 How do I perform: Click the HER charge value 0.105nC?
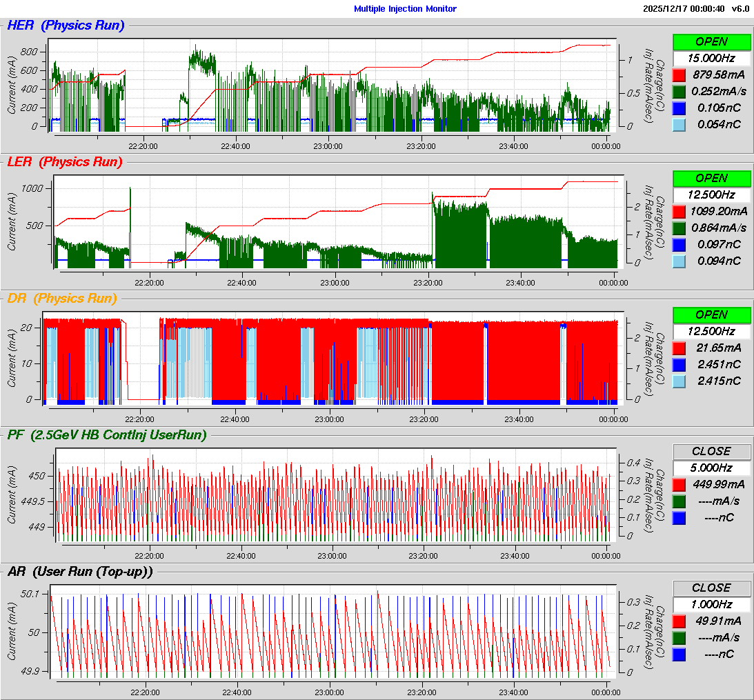click(x=719, y=108)
